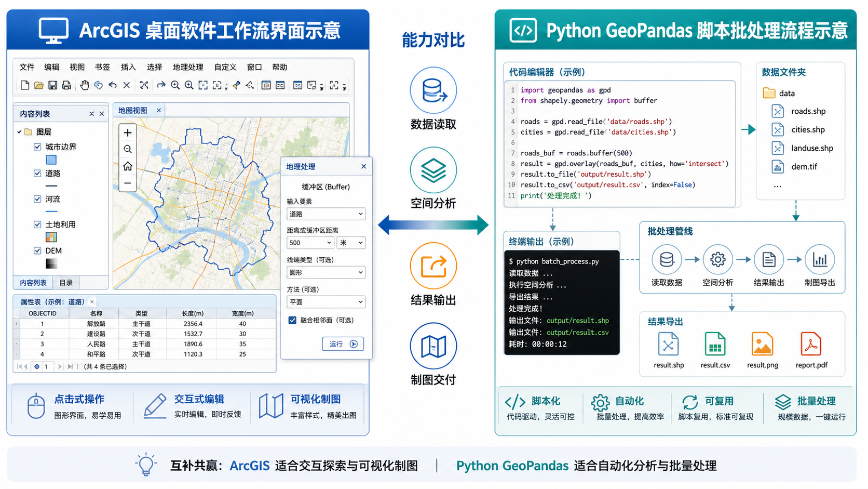The height and width of the screenshot is (489, 868).
Task: Go to next record in attribute table
Action: pyautogui.click(x=60, y=366)
